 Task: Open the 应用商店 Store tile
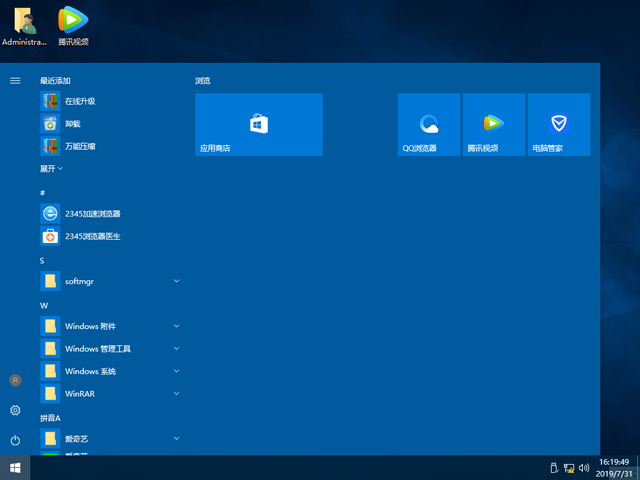click(258, 124)
